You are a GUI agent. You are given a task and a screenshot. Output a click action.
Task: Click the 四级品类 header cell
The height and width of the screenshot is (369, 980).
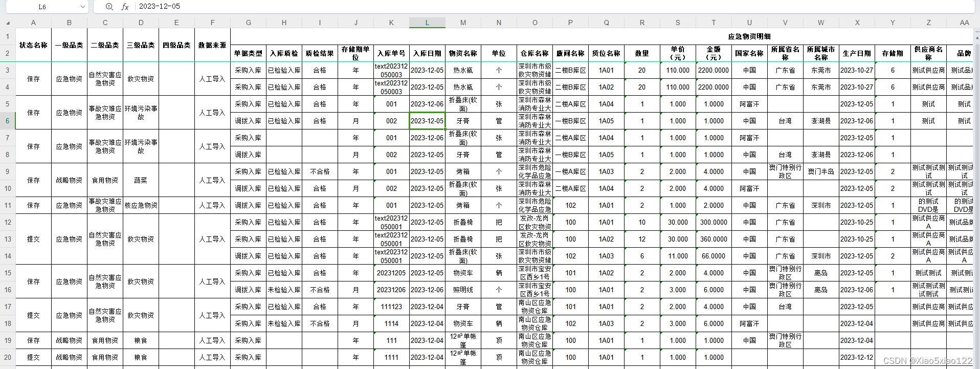click(176, 45)
